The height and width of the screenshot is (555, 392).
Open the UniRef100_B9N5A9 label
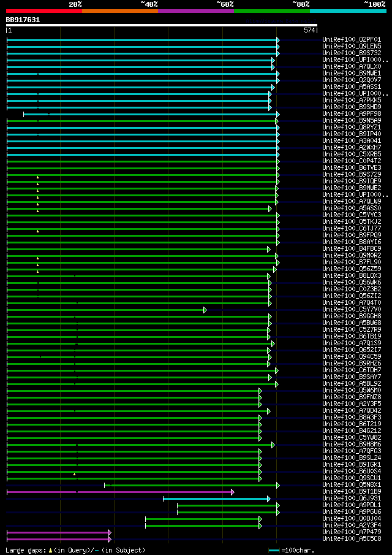[x=352, y=121]
